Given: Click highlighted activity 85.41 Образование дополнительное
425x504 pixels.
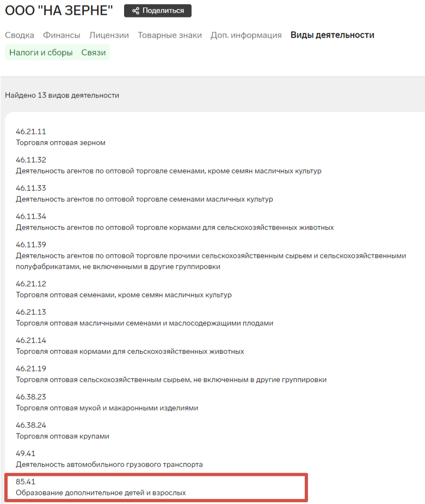Looking at the screenshot, I should pos(101,487).
